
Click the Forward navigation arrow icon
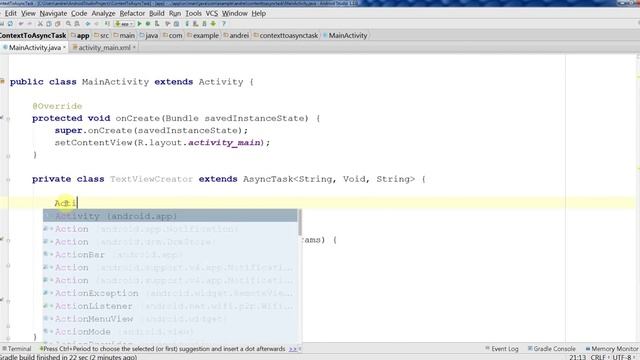[97, 24]
